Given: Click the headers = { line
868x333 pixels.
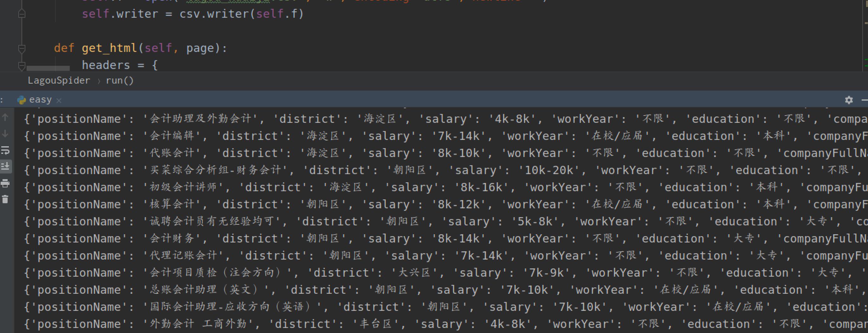Looking at the screenshot, I should point(120,65).
